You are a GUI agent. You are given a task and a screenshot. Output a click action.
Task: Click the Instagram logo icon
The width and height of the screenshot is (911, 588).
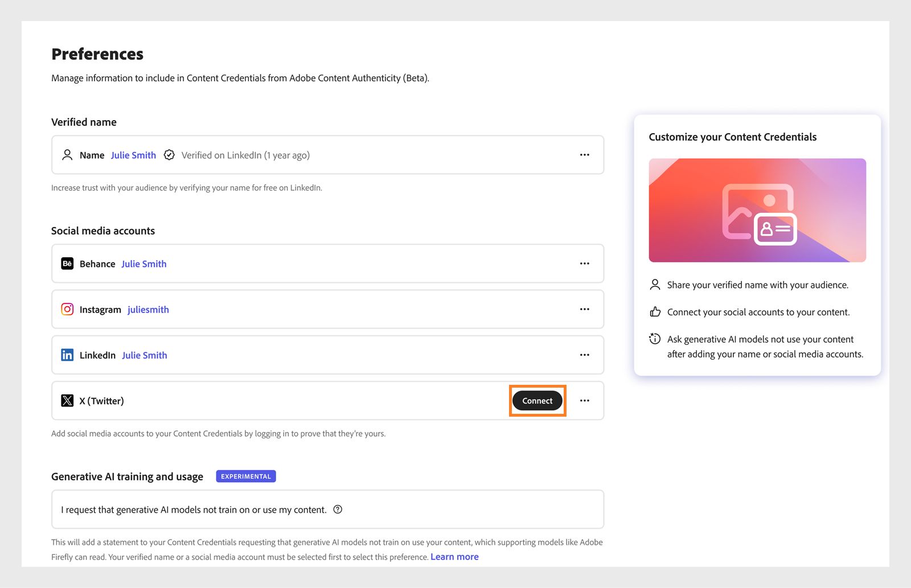(67, 309)
